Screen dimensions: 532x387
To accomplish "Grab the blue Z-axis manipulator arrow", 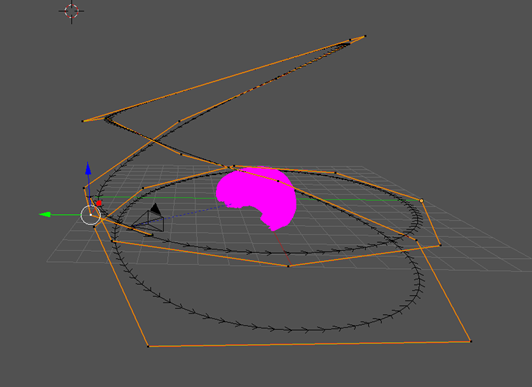I will [x=88, y=169].
